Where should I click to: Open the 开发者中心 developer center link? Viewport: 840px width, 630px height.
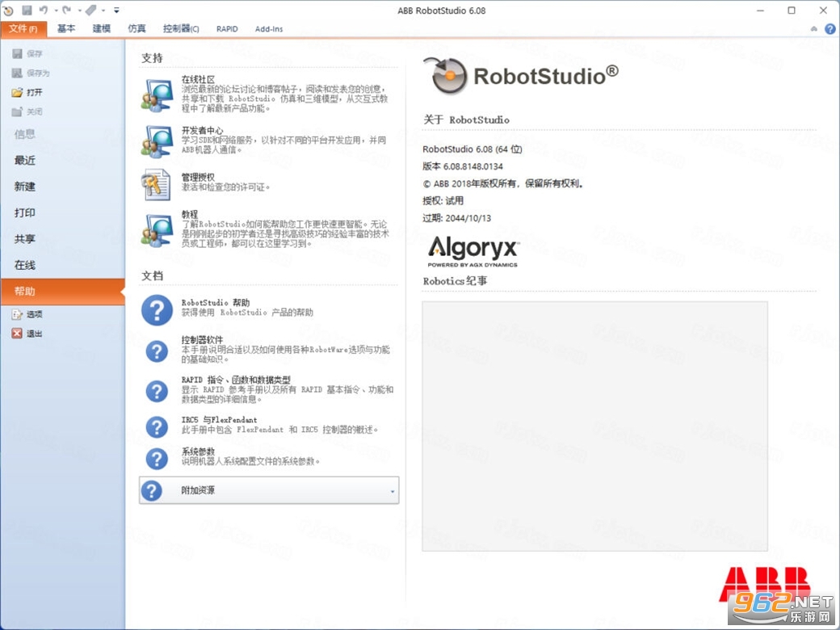[x=203, y=130]
